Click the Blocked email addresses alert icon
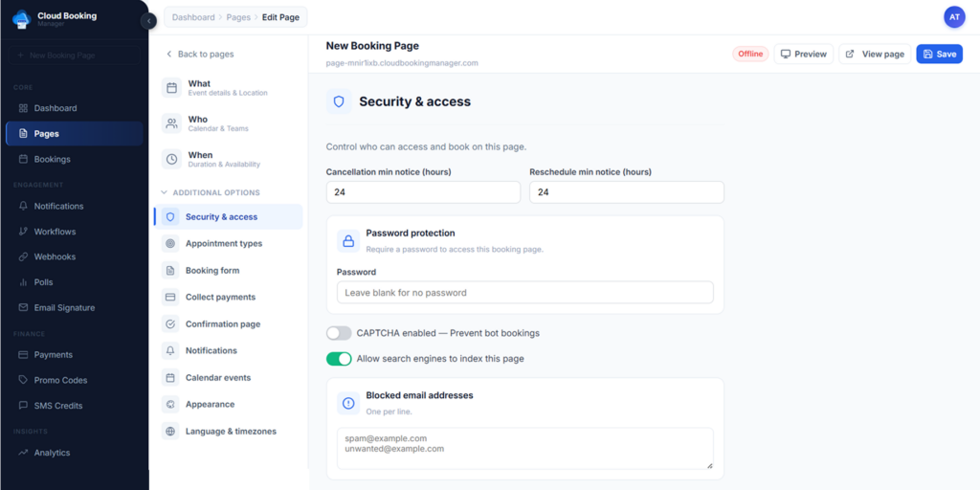This screenshot has height=490, width=980. click(x=348, y=403)
